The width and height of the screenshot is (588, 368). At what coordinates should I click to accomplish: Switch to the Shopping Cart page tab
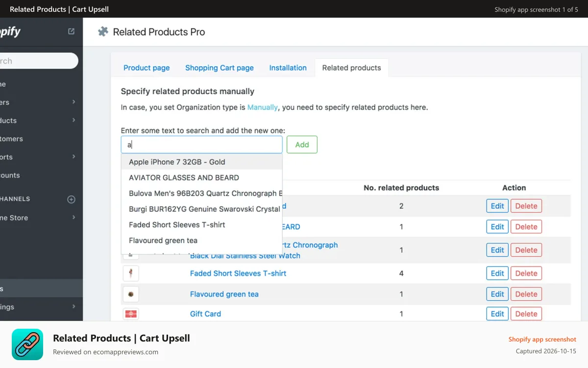[220, 68]
